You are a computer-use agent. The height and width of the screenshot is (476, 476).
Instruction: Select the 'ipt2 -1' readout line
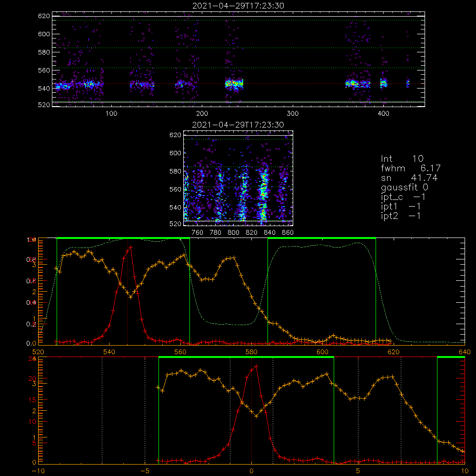(x=401, y=216)
